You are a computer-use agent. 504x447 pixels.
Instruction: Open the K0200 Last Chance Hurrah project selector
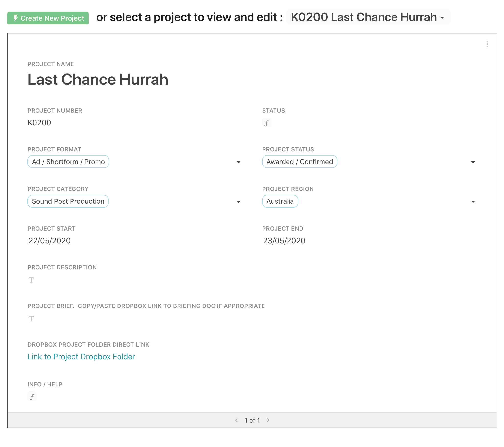(368, 17)
